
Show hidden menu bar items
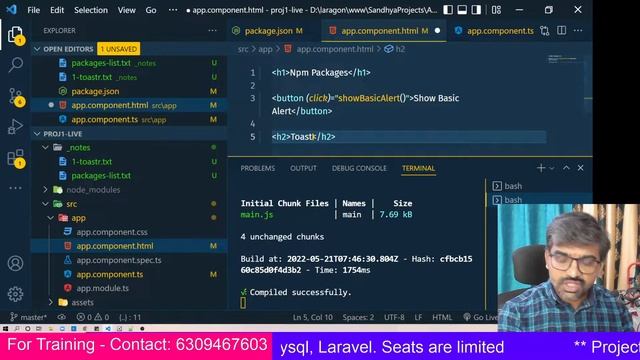pos(173,10)
